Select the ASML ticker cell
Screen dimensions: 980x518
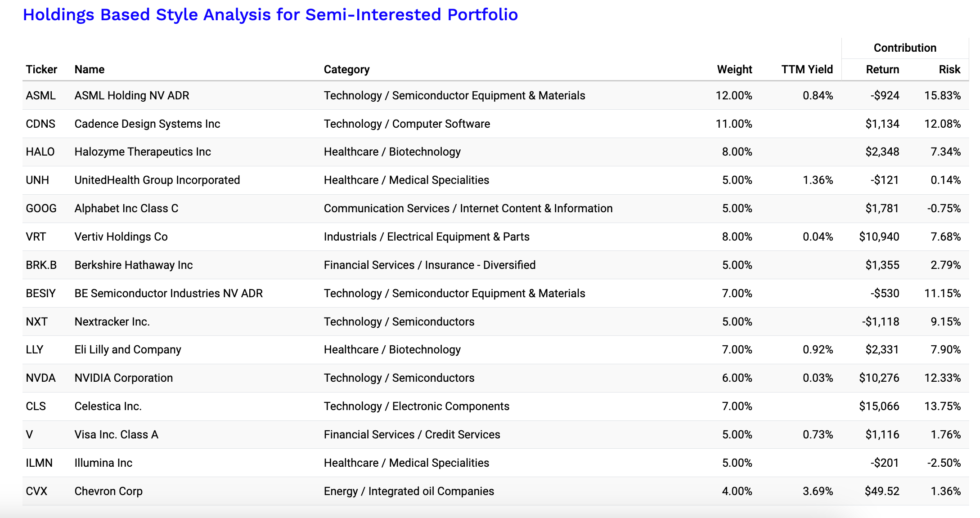[40, 95]
